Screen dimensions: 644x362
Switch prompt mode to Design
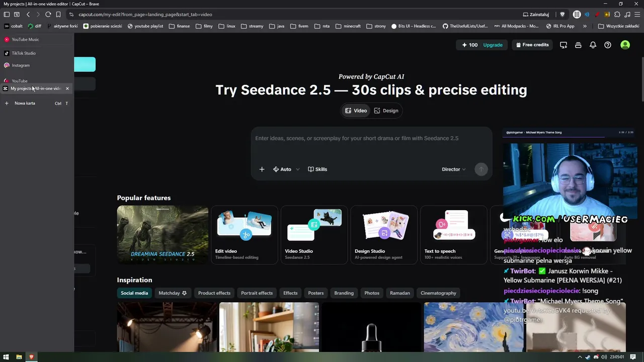[x=386, y=111]
